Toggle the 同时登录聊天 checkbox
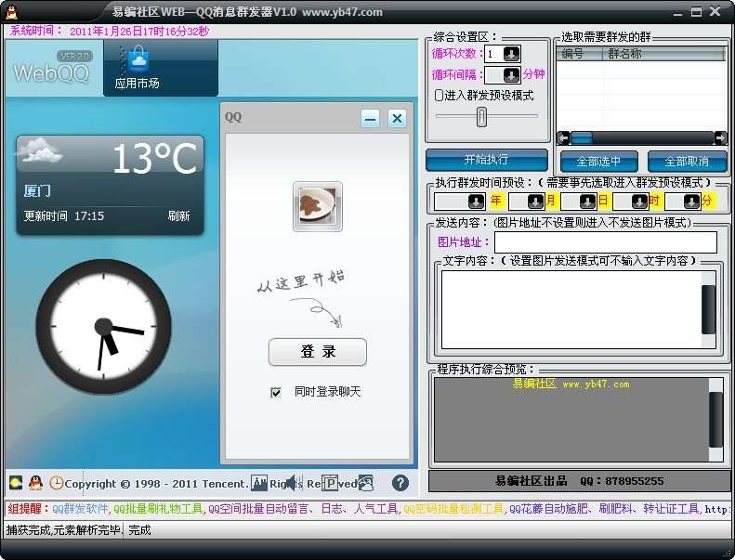The height and width of the screenshot is (560, 735). [x=276, y=392]
